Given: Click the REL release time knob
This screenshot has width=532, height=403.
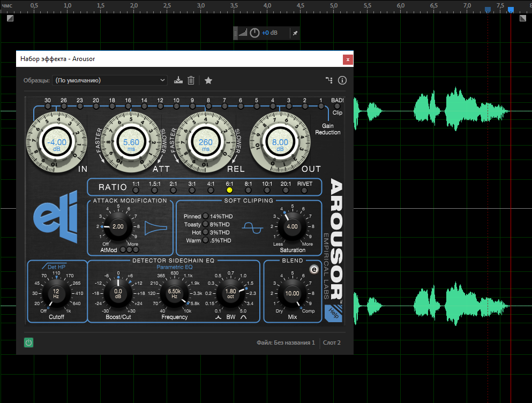Looking at the screenshot, I should [206, 142].
